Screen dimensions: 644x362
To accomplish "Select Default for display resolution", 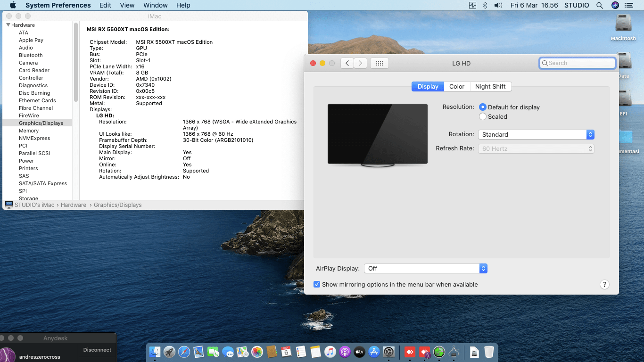I will click(x=483, y=107).
